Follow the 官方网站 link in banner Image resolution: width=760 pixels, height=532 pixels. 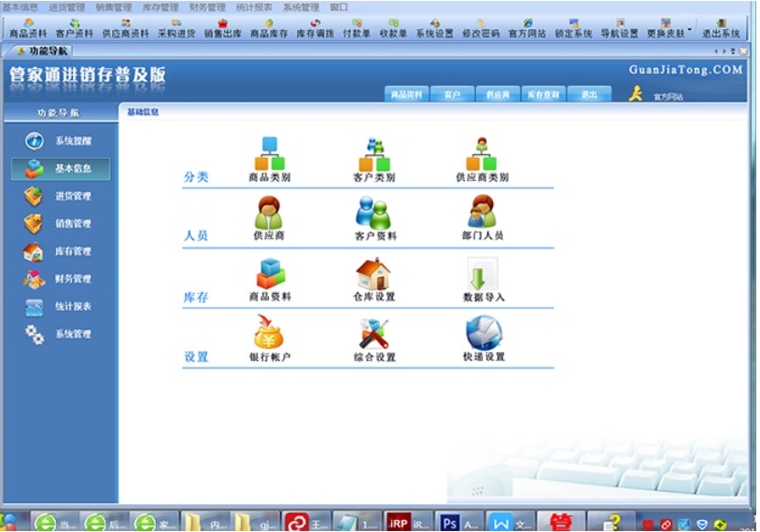tap(668, 97)
